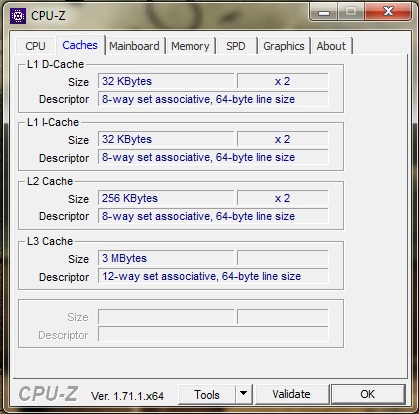Click the L3 Cache 3 MBytes field

166,258
